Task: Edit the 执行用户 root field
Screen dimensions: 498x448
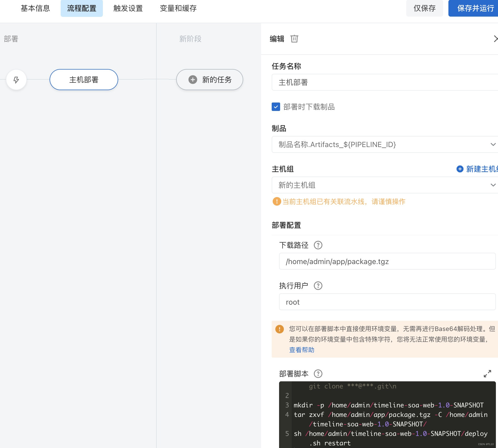Action: click(387, 302)
